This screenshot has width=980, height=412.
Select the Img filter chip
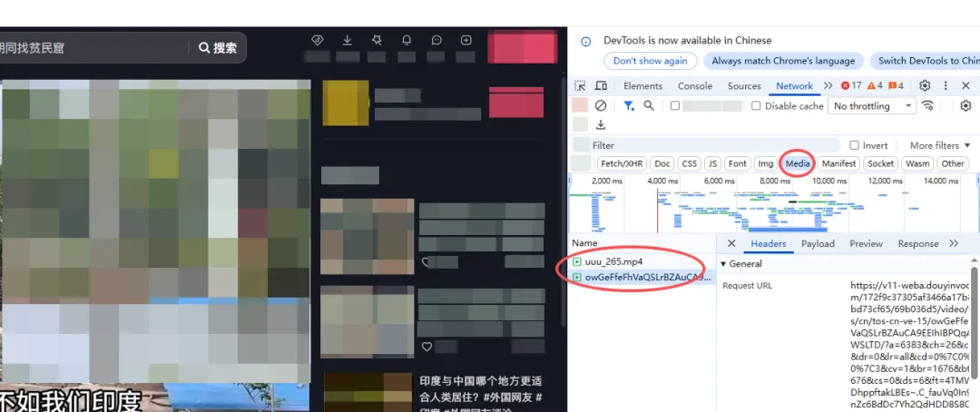pos(766,163)
